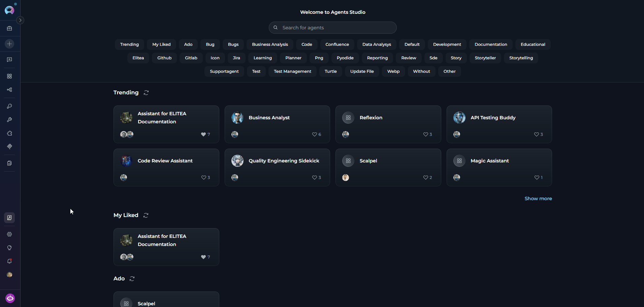Refresh the Trending section
The image size is (644, 307).
146,93
